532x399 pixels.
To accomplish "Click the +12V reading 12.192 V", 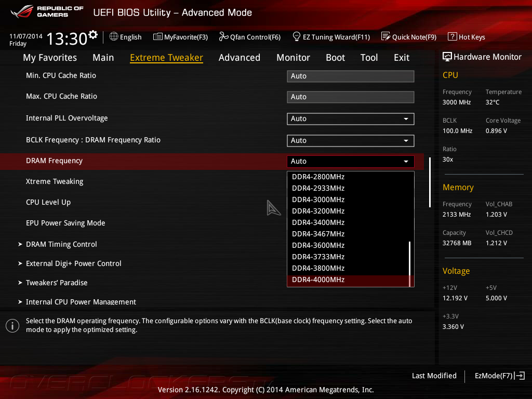I will point(455,298).
